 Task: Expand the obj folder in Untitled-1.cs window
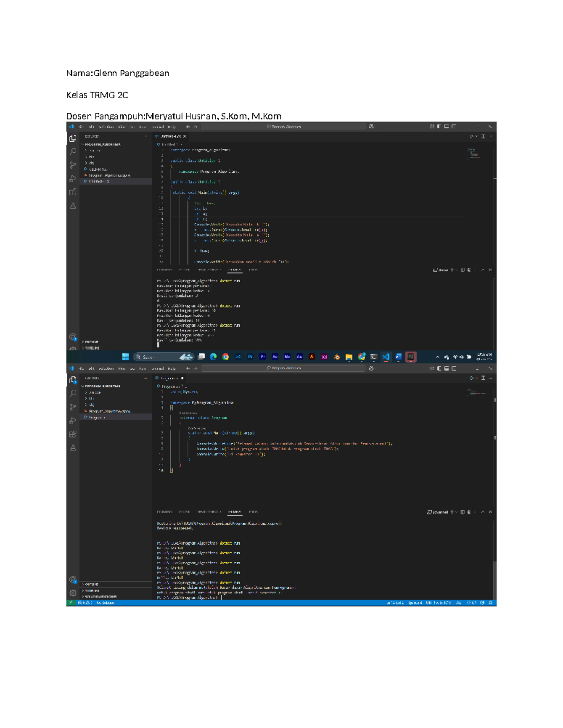point(116,163)
